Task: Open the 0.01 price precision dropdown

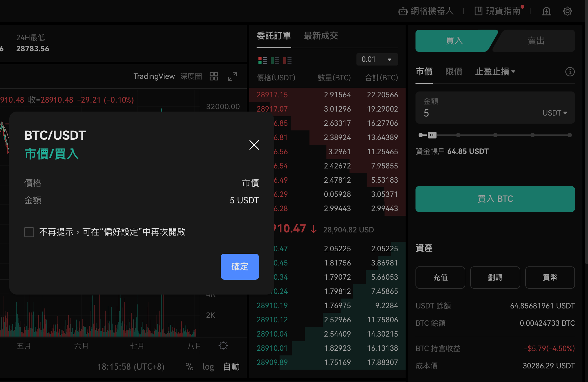Action: click(377, 59)
